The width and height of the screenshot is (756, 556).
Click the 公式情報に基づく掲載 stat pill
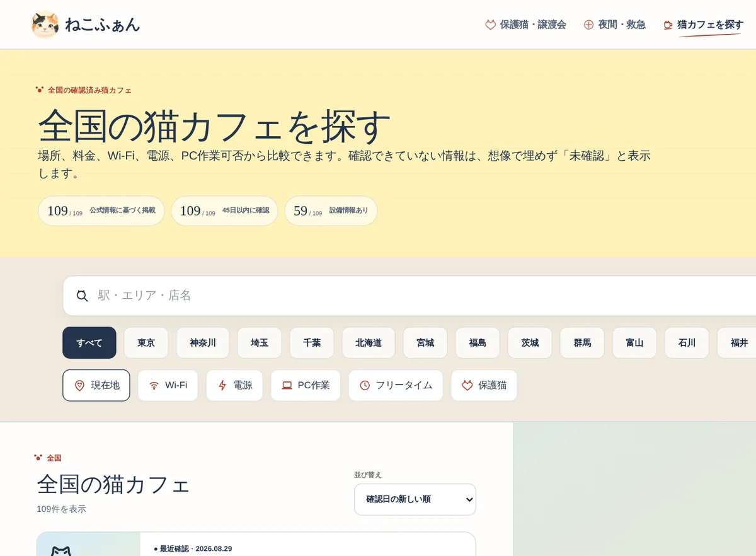101,211
